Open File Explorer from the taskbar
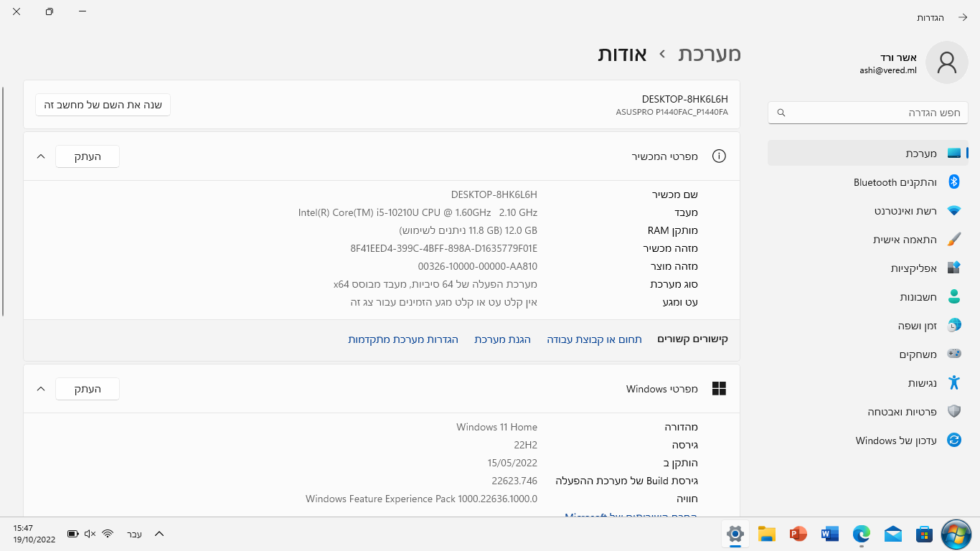This screenshot has width=980, height=551. coord(767,534)
